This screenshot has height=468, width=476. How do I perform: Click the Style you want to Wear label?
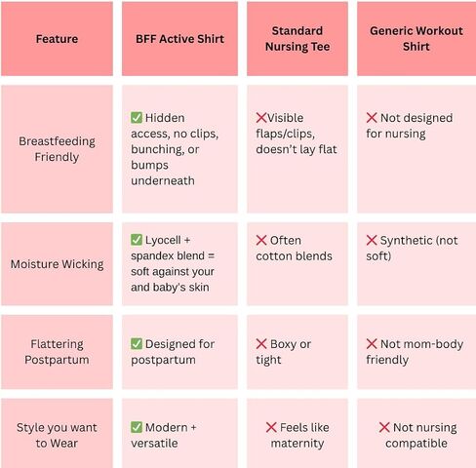point(57,435)
